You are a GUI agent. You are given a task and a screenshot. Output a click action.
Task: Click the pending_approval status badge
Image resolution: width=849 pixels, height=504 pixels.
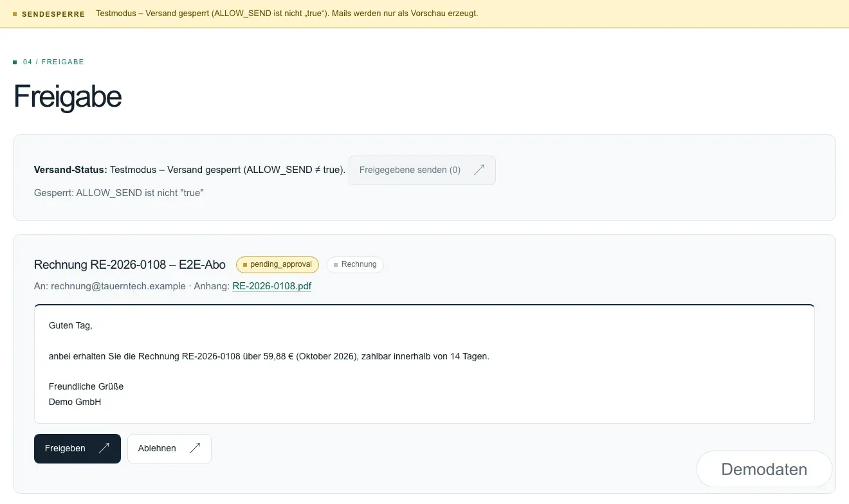coord(277,265)
